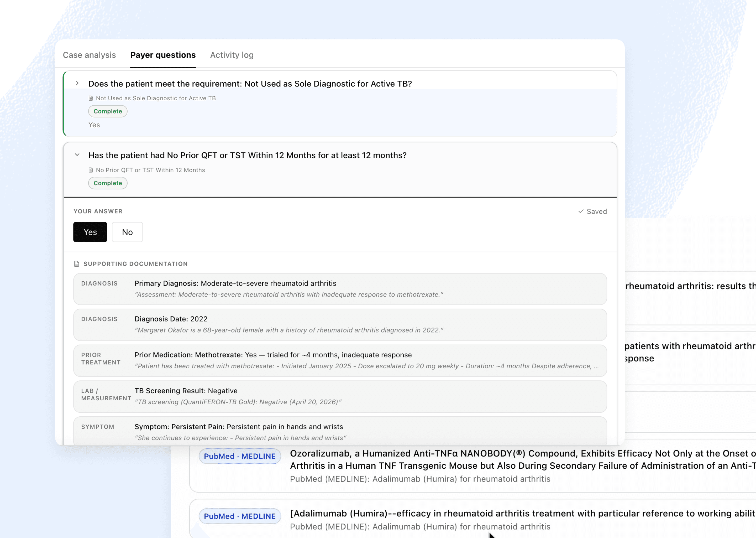Image resolution: width=756 pixels, height=538 pixels.
Task: Click the QuantiFERON-TB Gold Negative quote
Action: pyautogui.click(x=238, y=402)
